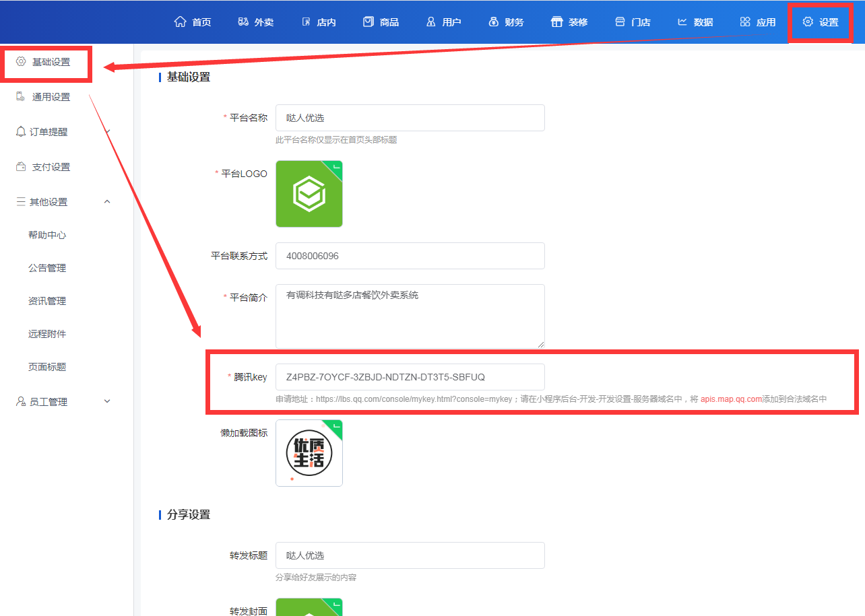
Task: Select 支付设置 in the sidebar
Action: point(51,167)
